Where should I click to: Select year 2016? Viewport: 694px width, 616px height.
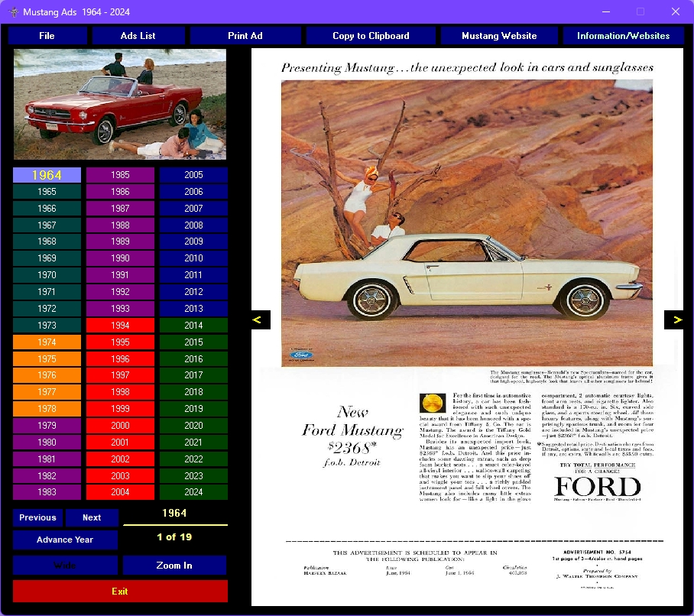pos(194,359)
